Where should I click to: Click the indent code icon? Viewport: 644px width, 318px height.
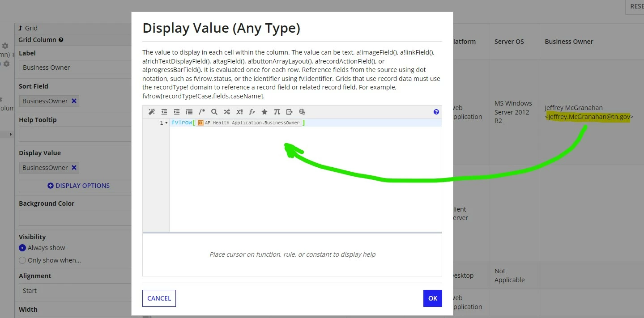pyautogui.click(x=177, y=112)
